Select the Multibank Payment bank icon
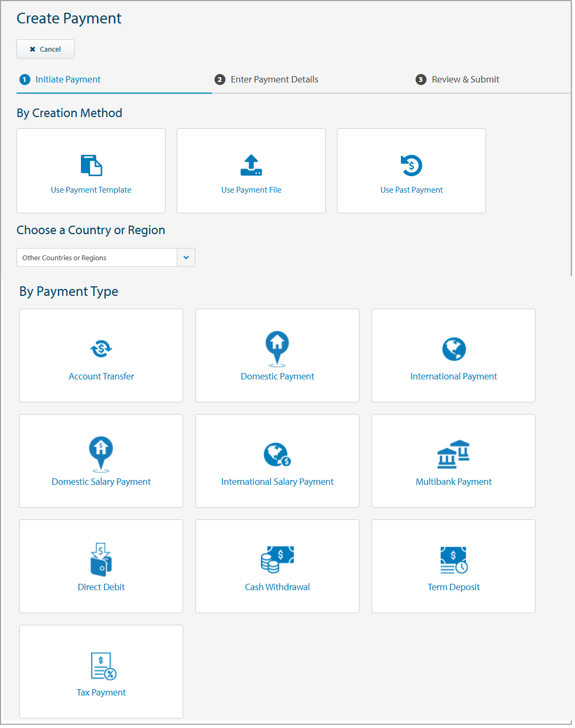575x728 pixels. (x=453, y=454)
